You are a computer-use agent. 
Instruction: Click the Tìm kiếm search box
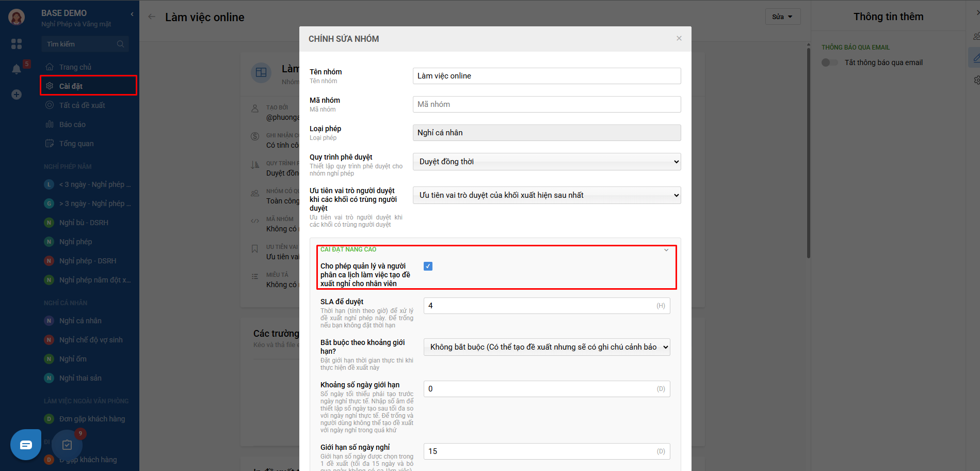click(85, 44)
